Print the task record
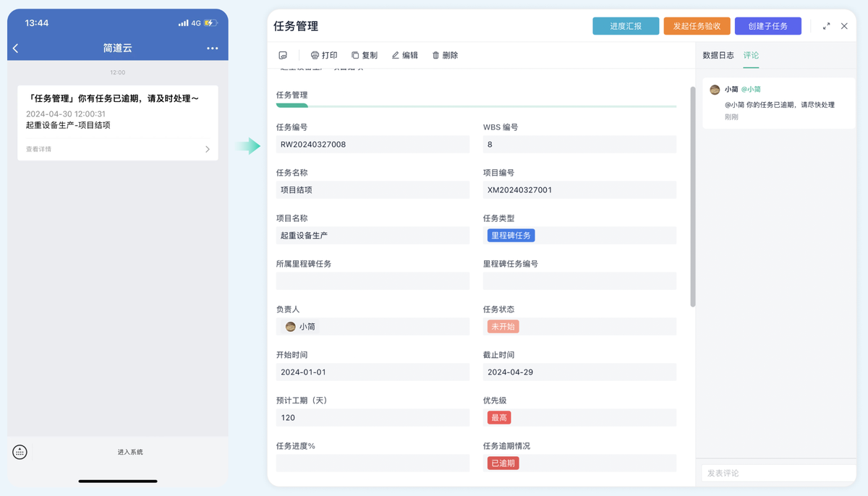 [x=324, y=55]
